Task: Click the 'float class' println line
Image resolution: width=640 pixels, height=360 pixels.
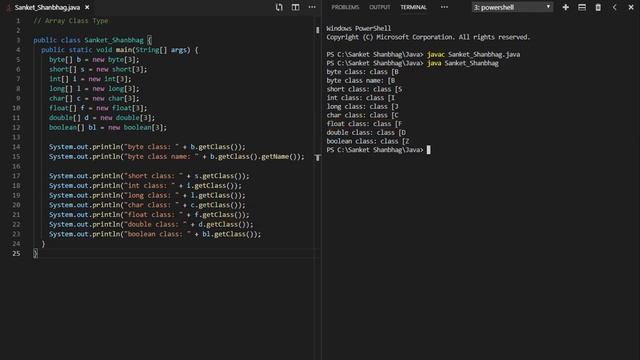Action: (x=149, y=215)
